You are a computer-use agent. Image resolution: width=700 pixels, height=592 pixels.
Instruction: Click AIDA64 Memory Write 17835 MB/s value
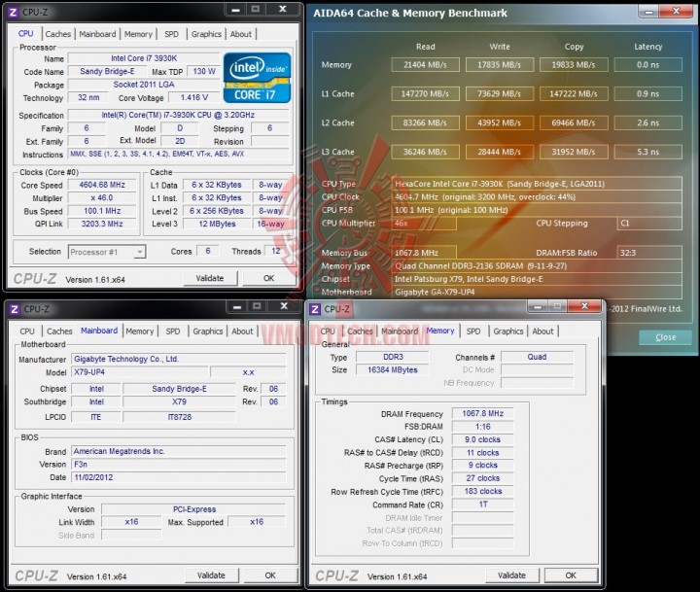[x=499, y=65]
